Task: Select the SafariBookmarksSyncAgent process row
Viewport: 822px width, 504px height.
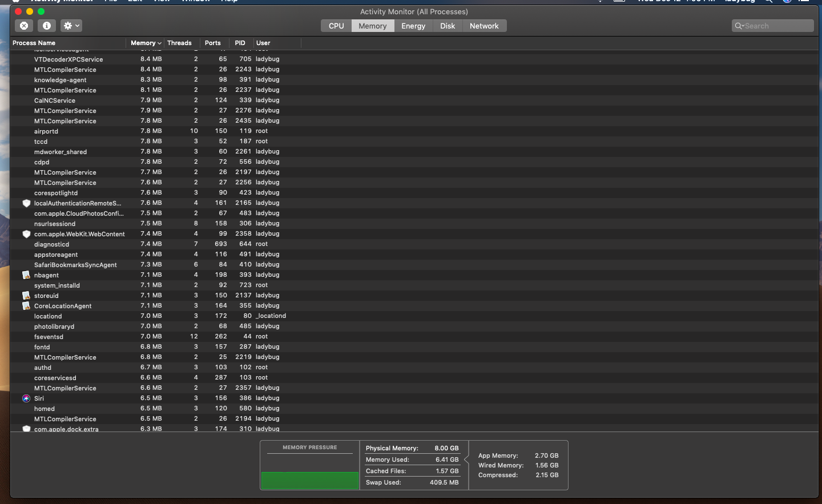Action: tap(414, 265)
